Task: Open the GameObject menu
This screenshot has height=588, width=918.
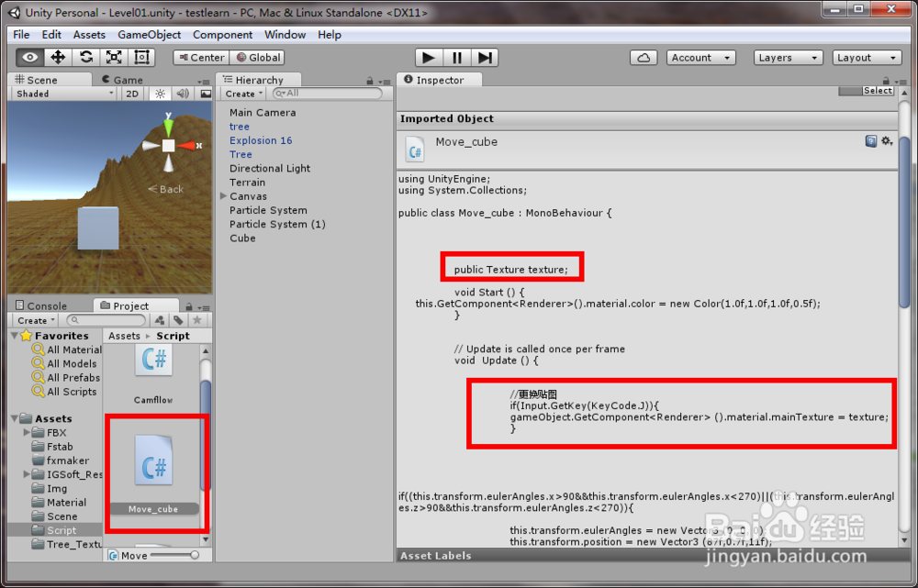Action: click(150, 35)
